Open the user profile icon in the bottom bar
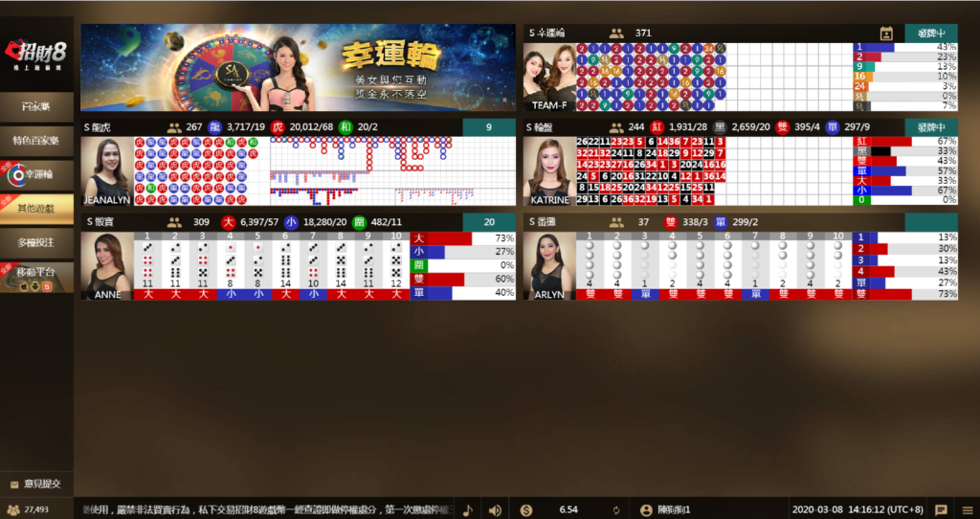Image resolution: width=980 pixels, height=519 pixels. tap(646, 509)
